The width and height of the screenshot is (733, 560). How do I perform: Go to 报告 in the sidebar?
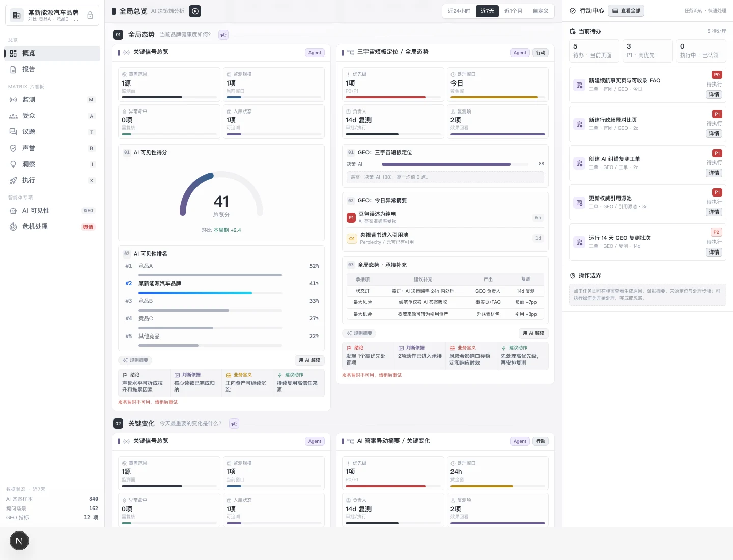point(52,69)
